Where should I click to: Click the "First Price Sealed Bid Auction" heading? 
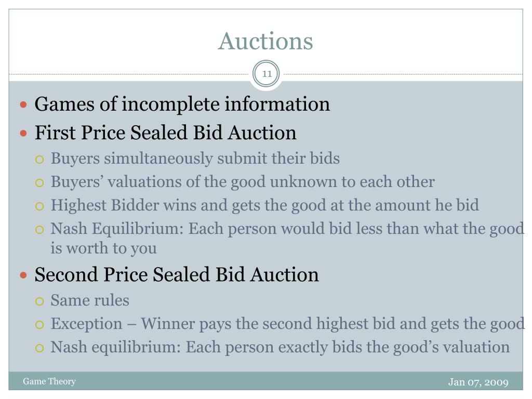166,132
